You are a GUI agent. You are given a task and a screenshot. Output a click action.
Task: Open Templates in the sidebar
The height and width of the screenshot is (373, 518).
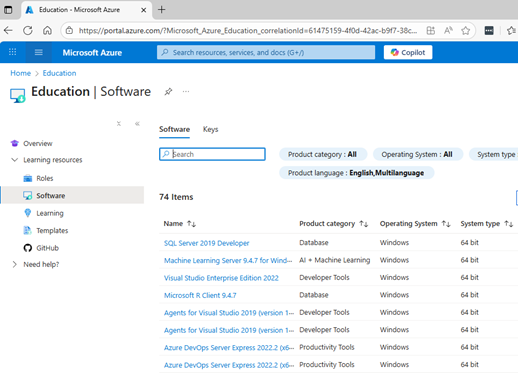coord(52,230)
